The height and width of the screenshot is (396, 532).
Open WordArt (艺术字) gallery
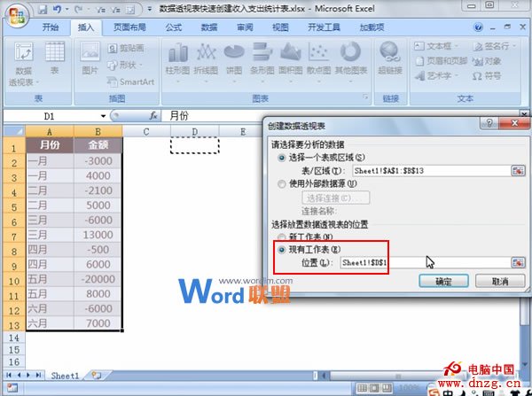(436, 75)
